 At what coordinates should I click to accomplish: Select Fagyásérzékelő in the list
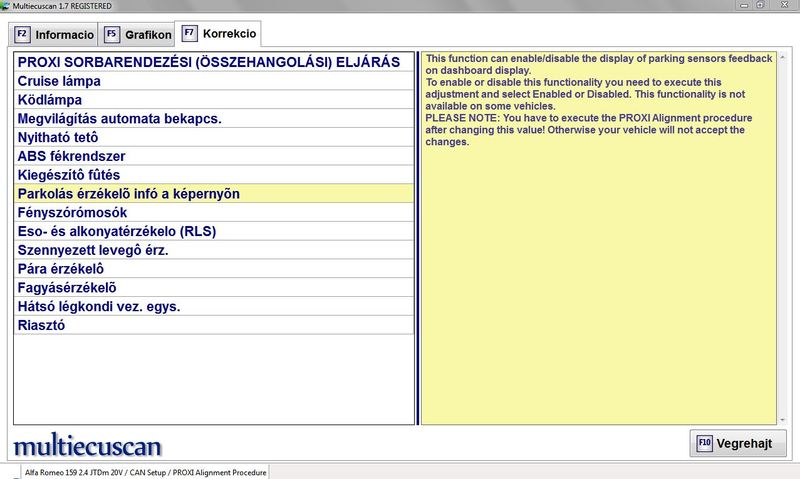coord(214,288)
